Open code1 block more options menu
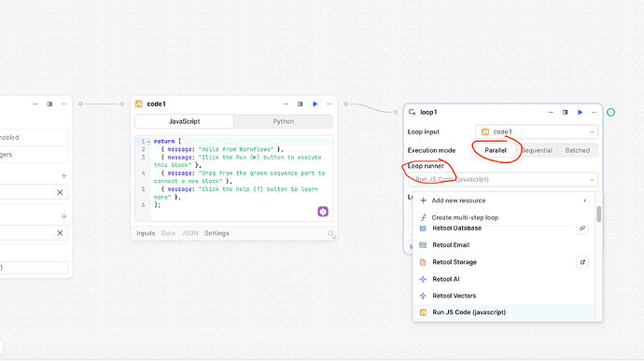 click(x=329, y=104)
